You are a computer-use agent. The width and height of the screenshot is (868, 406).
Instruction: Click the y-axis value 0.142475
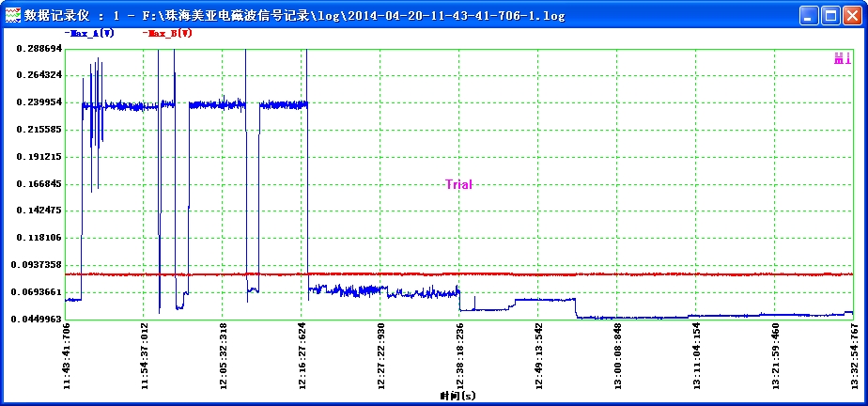click(39, 211)
